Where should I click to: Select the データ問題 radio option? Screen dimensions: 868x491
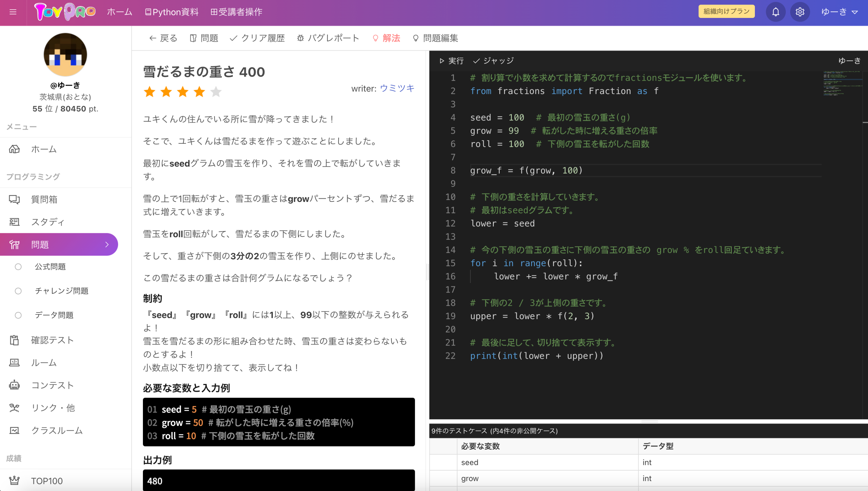point(18,315)
